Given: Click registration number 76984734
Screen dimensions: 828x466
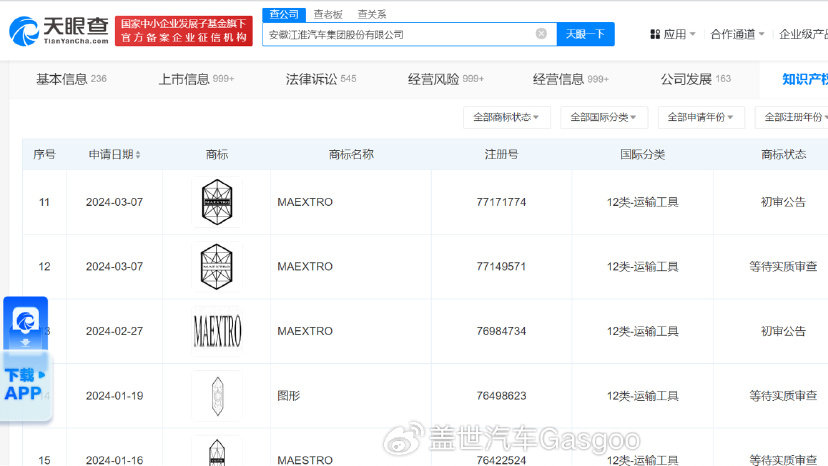Looking at the screenshot, I should [501, 331].
